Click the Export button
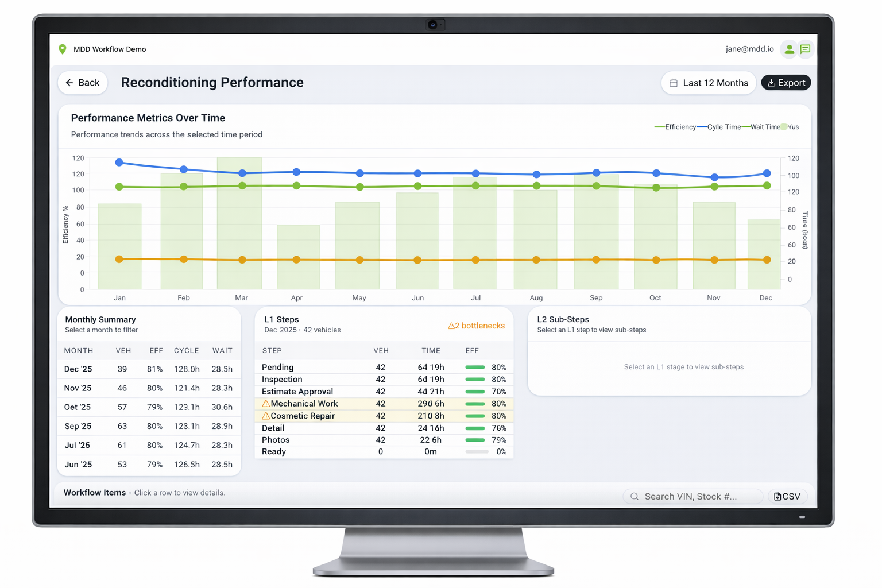 coord(786,82)
